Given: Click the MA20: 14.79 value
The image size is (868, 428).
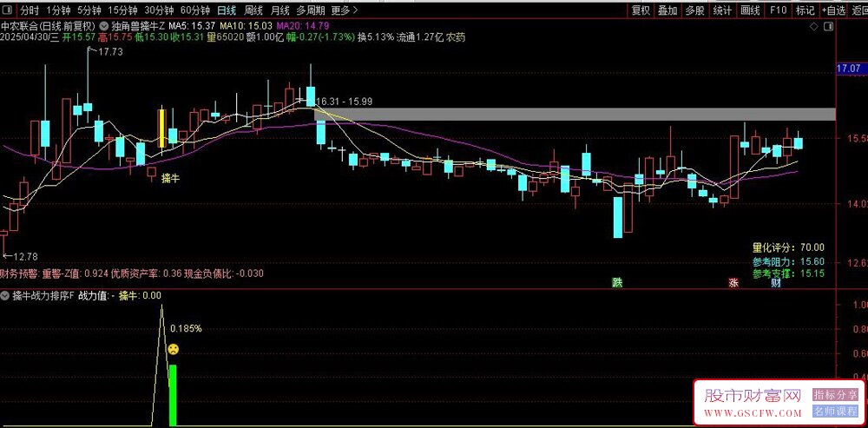Looking at the screenshot, I should [303, 26].
